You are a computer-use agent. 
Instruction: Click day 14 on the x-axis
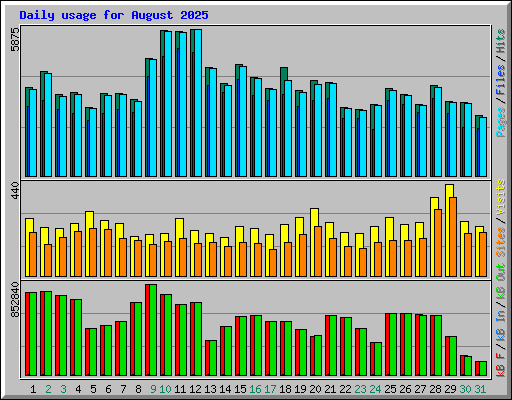[225, 389]
